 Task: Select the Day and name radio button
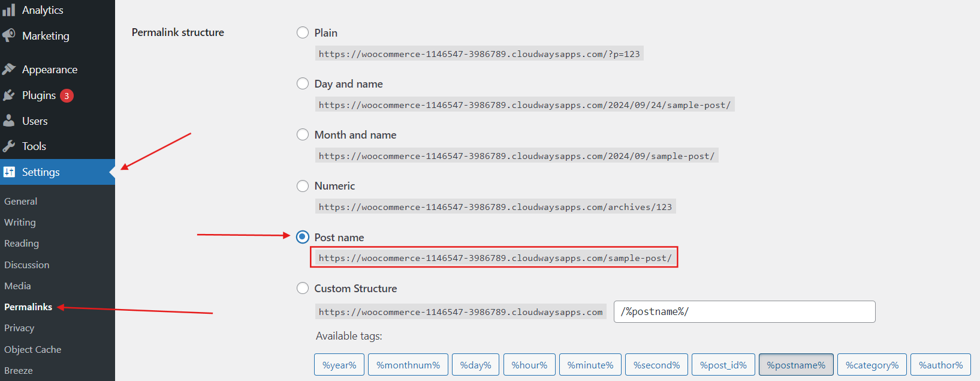pos(303,83)
